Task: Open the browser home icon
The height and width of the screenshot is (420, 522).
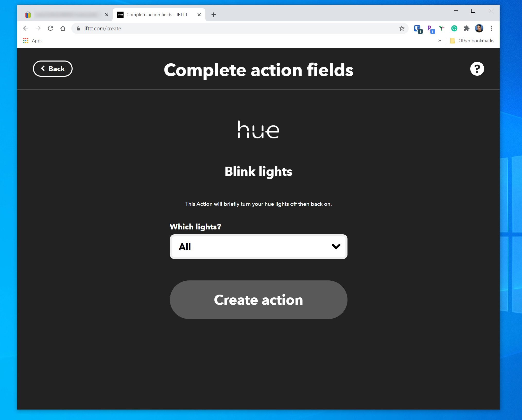Action: [x=63, y=28]
